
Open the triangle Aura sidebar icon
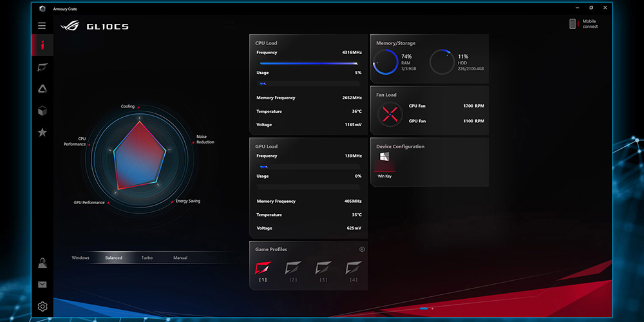(x=43, y=89)
